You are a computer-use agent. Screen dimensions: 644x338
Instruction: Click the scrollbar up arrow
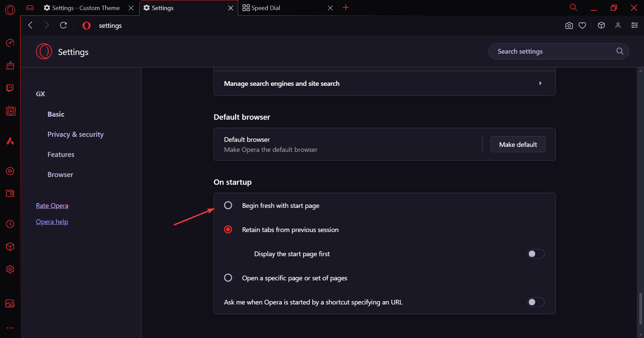coord(641,71)
